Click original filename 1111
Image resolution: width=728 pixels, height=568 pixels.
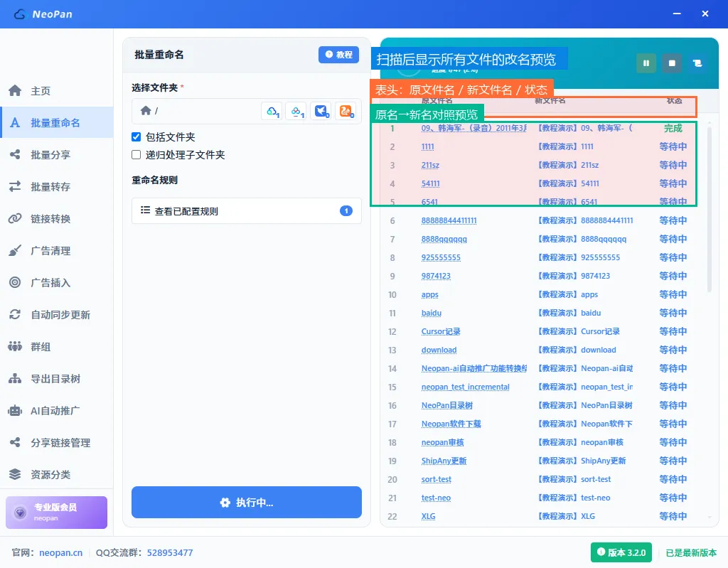click(x=427, y=146)
